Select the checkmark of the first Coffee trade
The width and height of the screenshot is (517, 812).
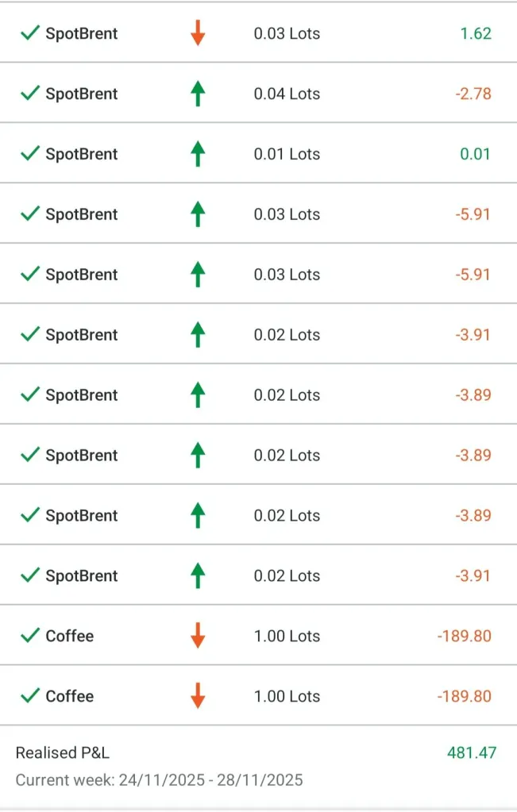pos(30,636)
